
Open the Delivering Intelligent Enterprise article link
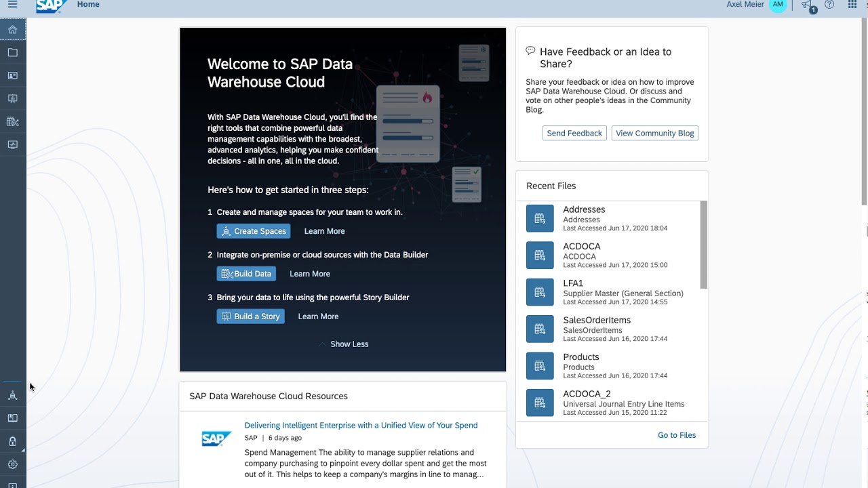pos(361,426)
